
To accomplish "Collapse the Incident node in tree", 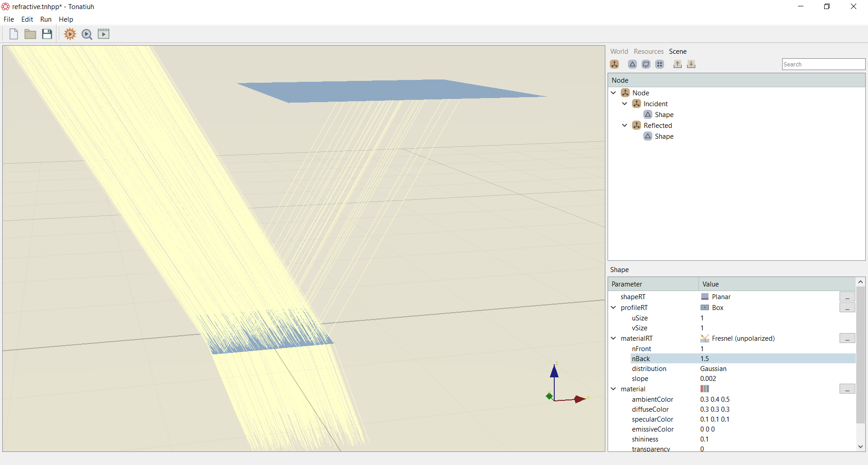I will [x=625, y=103].
